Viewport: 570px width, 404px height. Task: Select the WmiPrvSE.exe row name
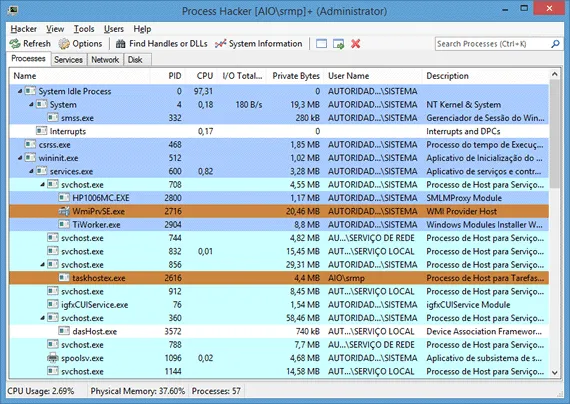pyautogui.click(x=98, y=211)
